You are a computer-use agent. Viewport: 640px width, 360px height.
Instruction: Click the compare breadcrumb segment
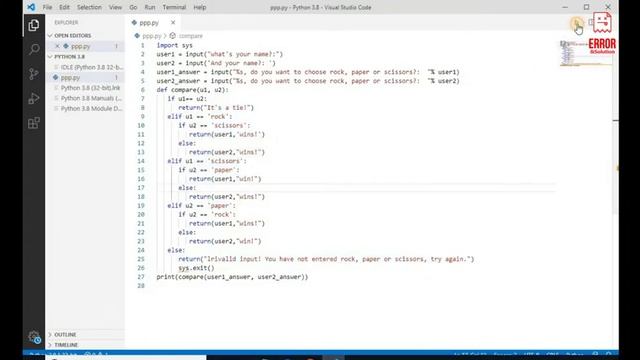191,36
